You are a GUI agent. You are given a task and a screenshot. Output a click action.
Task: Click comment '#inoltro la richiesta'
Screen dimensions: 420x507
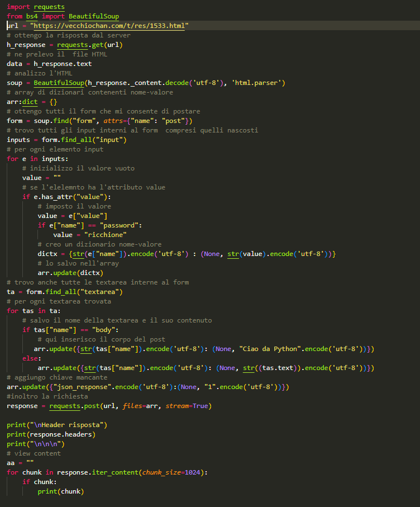[x=47, y=396]
